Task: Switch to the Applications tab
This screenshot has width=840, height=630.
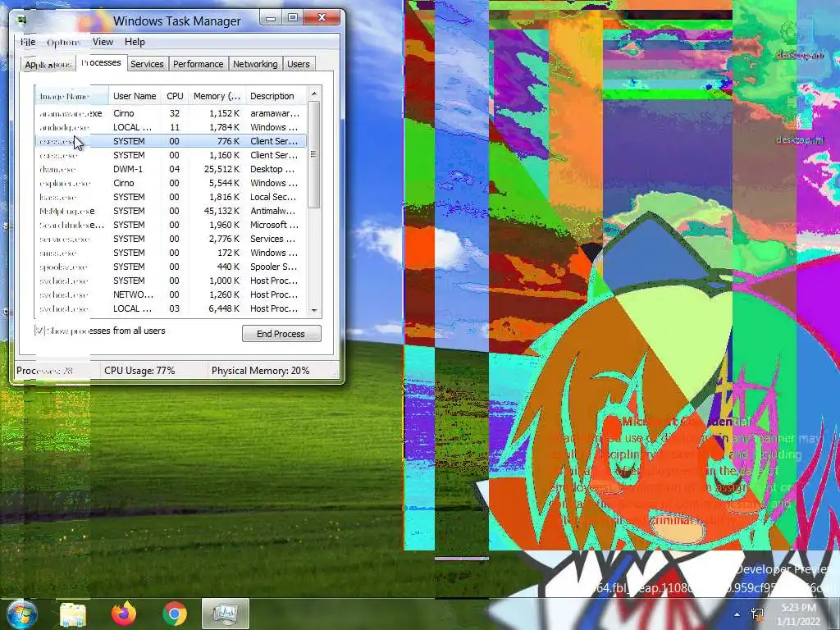Action: point(48,64)
